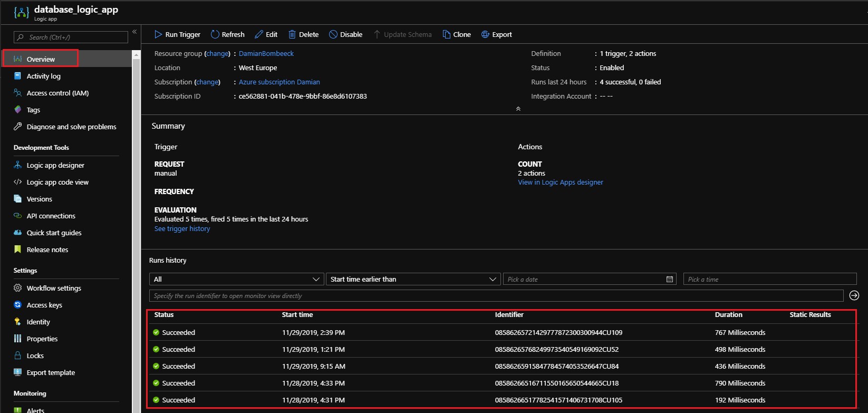The height and width of the screenshot is (413, 868).
Task: Click See trigger history link
Action: click(182, 228)
